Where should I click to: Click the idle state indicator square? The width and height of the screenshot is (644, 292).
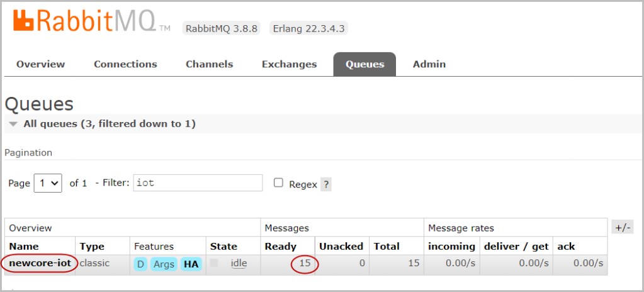(215, 263)
